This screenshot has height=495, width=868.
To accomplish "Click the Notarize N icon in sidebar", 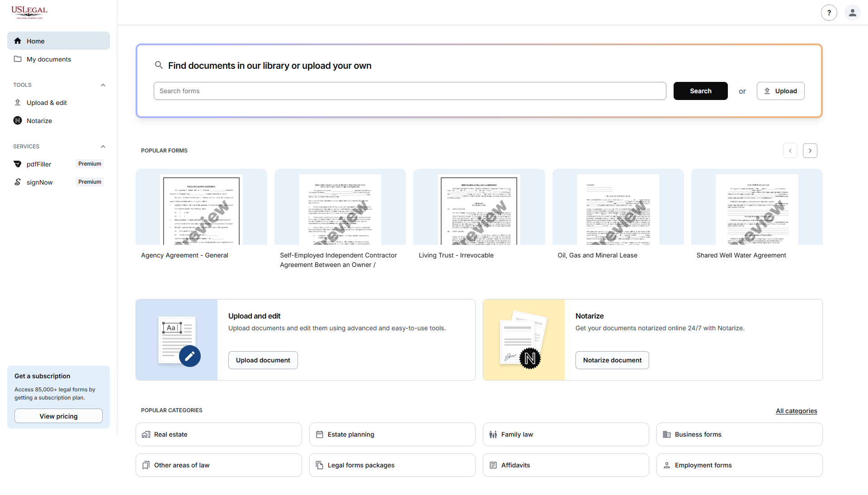I will (18, 120).
